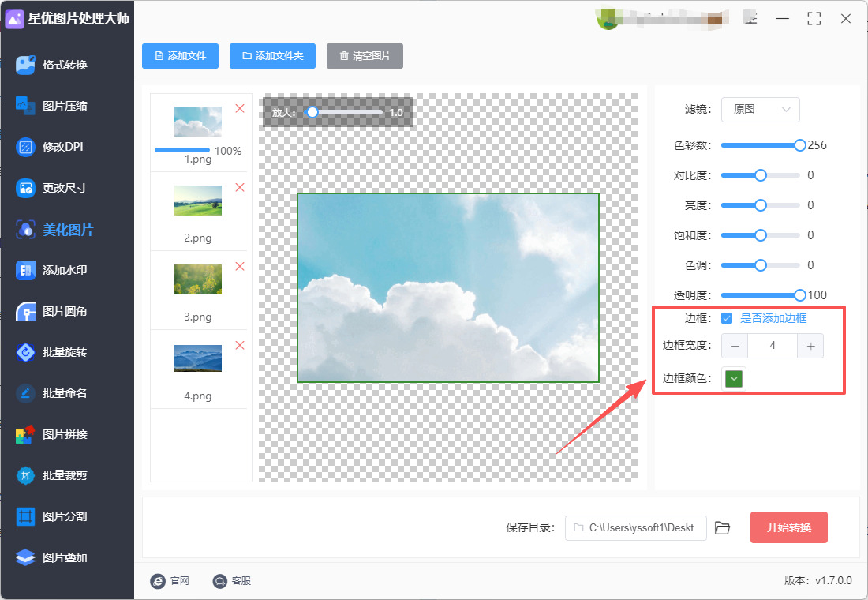Click the 边框宽度 value field
The height and width of the screenshot is (600, 868).
[x=773, y=346]
